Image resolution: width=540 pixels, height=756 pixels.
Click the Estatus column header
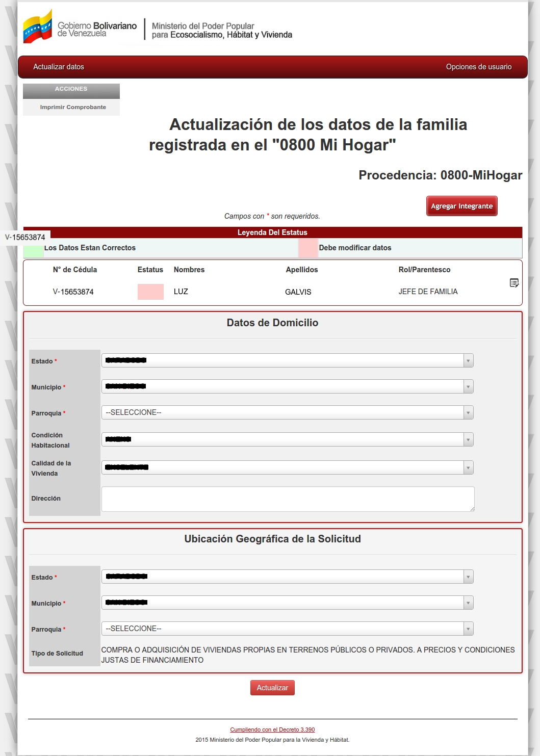click(150, 270)
